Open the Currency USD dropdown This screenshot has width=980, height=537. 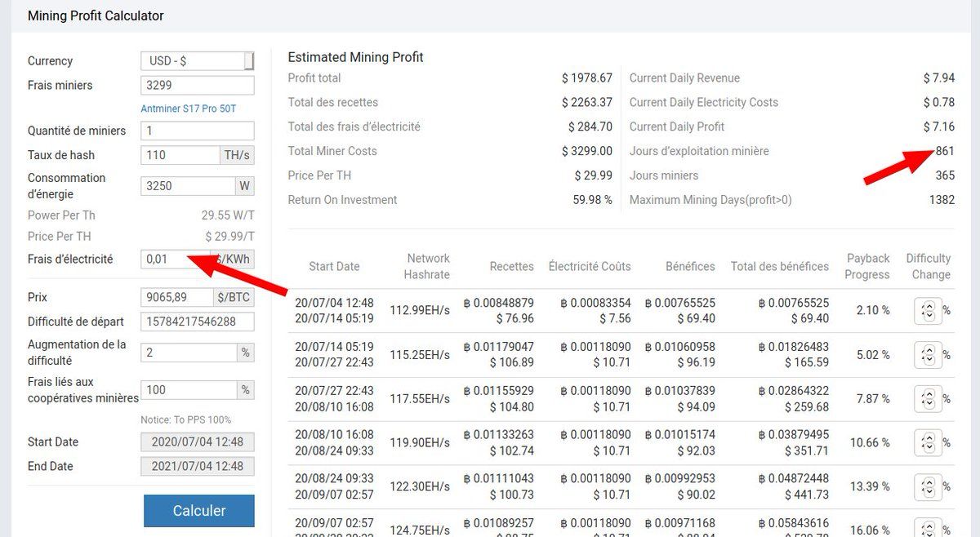tap(197, 61)
